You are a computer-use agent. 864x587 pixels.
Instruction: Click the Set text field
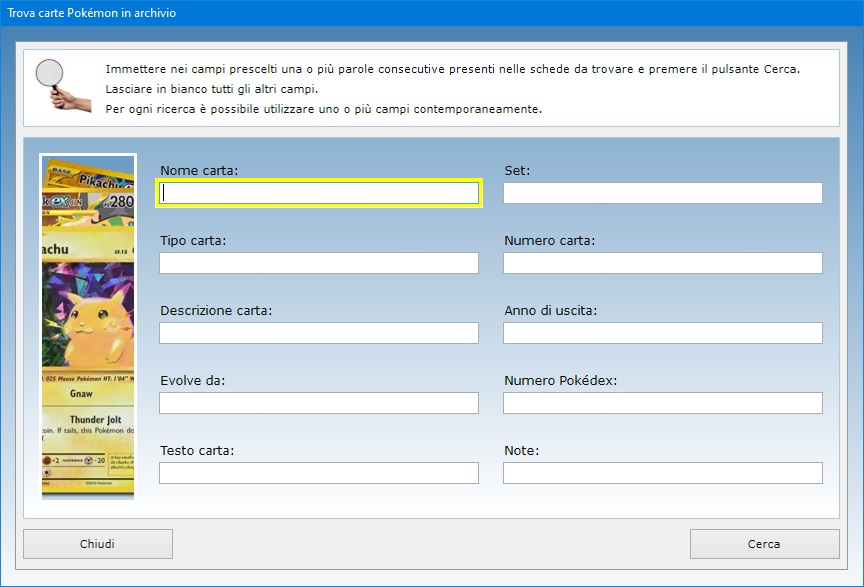[x=662, y=193]
